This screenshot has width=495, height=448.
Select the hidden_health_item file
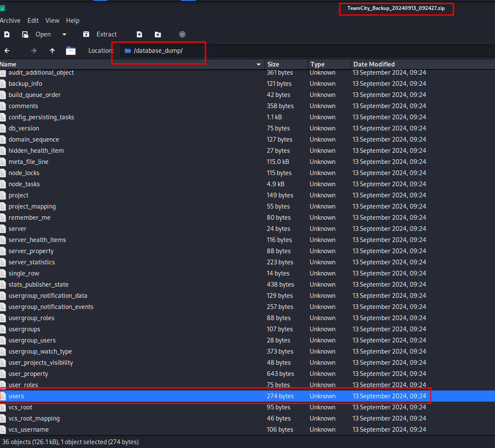(x=247, y=151)
